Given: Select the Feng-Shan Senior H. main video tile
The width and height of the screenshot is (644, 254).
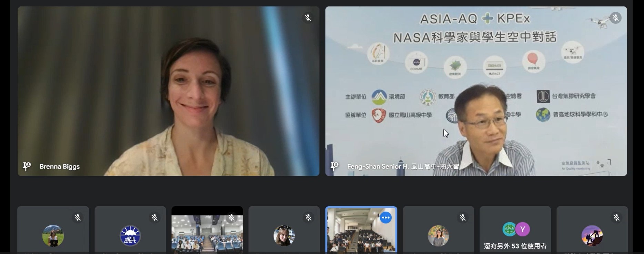Looking at the screenshot, I should (476, 91).
